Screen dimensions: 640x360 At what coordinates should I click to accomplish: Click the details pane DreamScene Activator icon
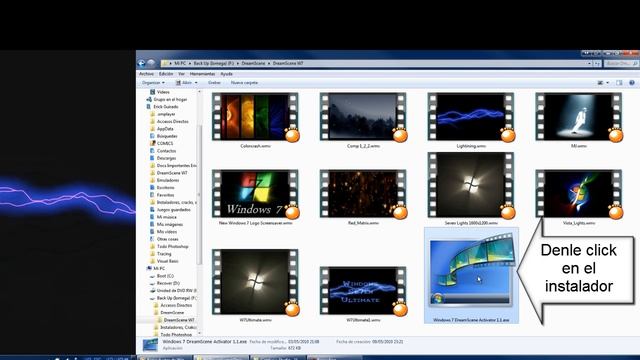pos(150,344)
